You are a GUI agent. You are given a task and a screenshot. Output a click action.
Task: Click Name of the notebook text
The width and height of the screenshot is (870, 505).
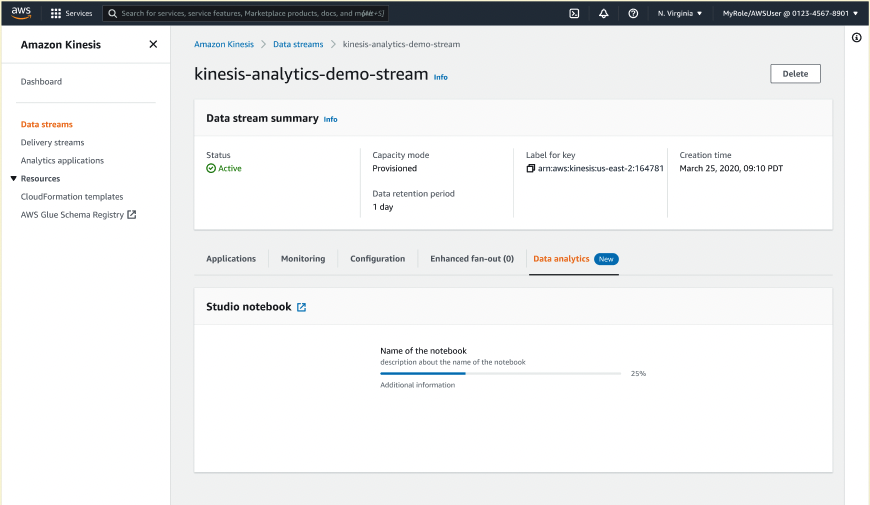(423, 351)
